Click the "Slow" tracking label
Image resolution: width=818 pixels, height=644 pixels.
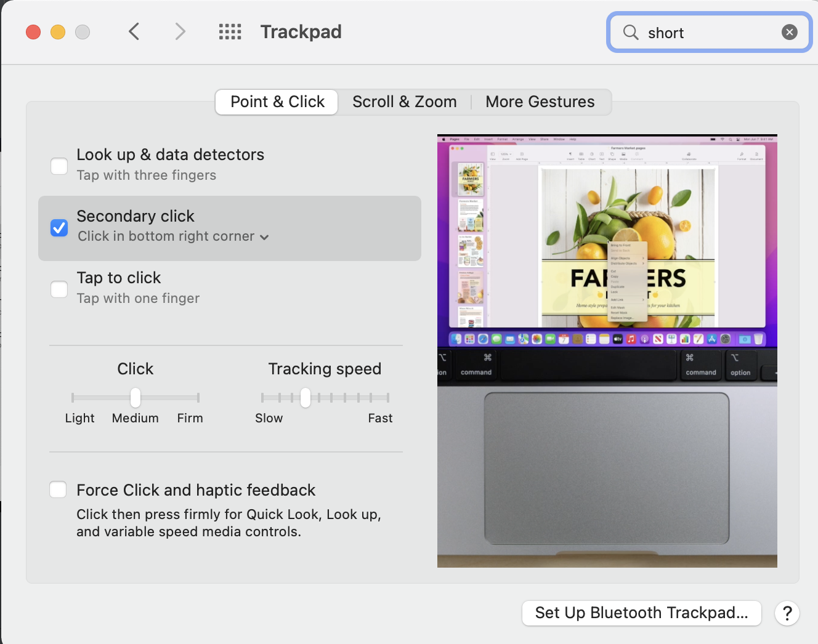click(269, 418)
